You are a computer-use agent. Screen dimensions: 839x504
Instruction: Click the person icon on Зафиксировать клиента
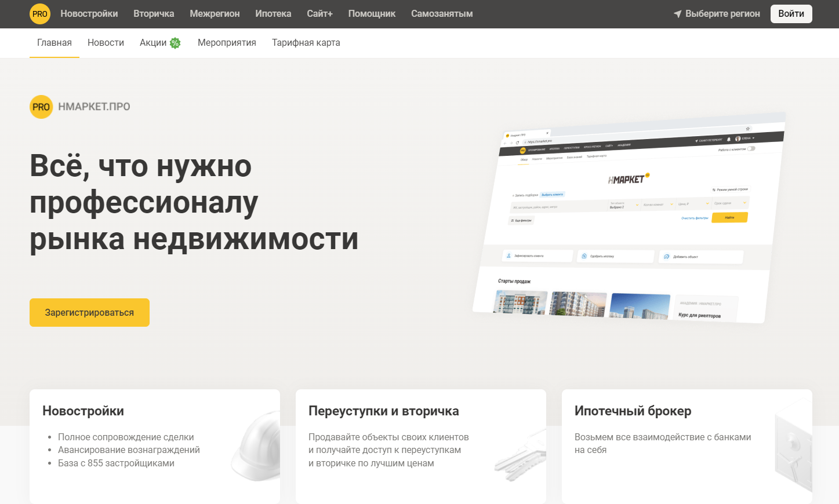click(509, 254)
